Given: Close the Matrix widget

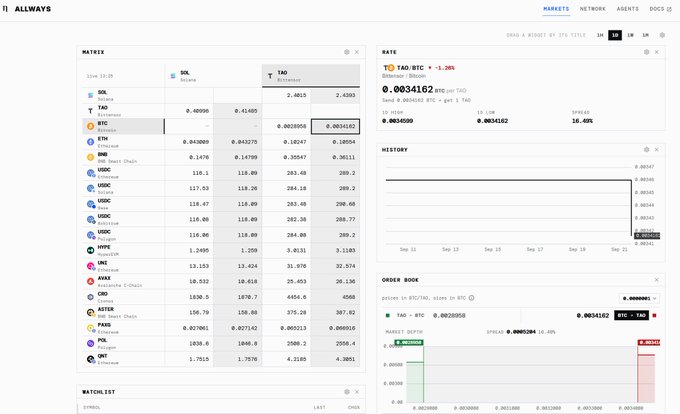Looking at the screenshot, I should coord(356,52).
